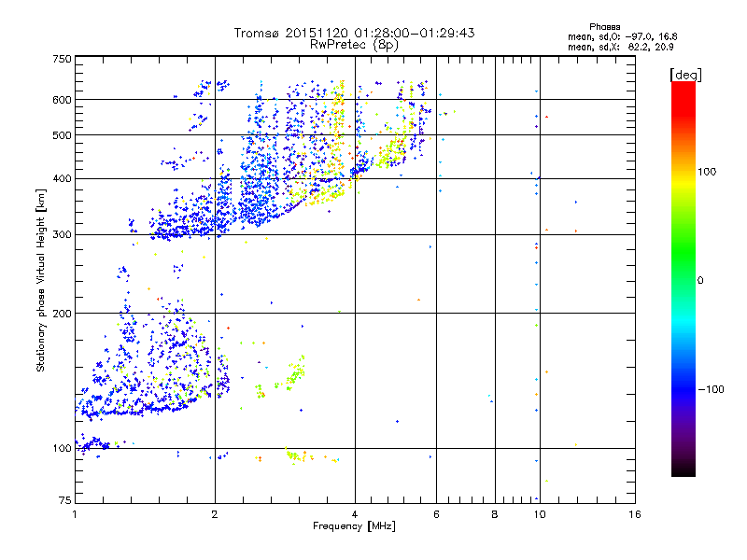
Task: Click the y-axis tick label '100'
Action: pos(62,449)
